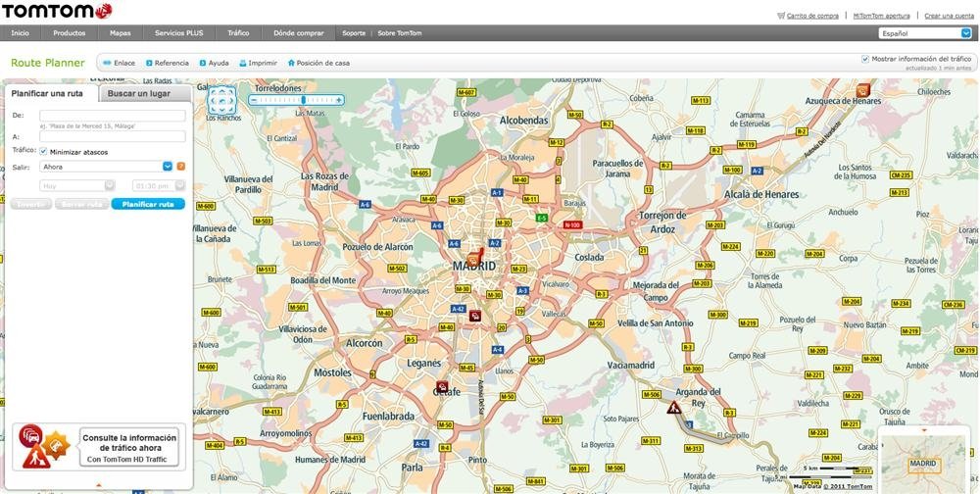Open the Salir Ahora dropdown
Image resolution: width=980 pixels, height=494 pixels.
(106, 167)
